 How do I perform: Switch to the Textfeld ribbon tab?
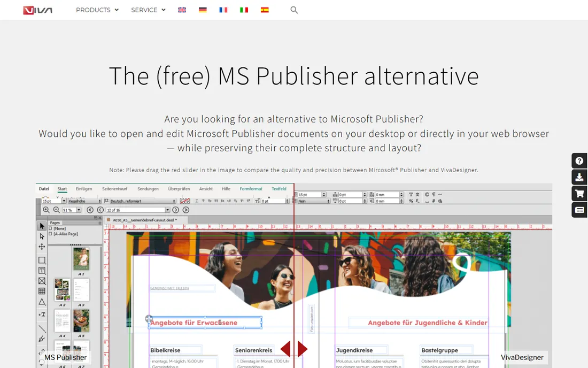click(279, 189)
